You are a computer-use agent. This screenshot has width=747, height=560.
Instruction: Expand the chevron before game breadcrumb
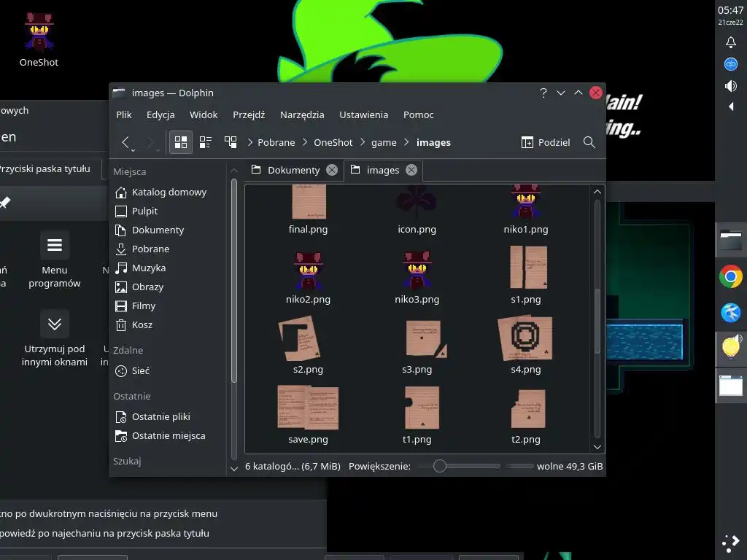click(x=363, y=142)
